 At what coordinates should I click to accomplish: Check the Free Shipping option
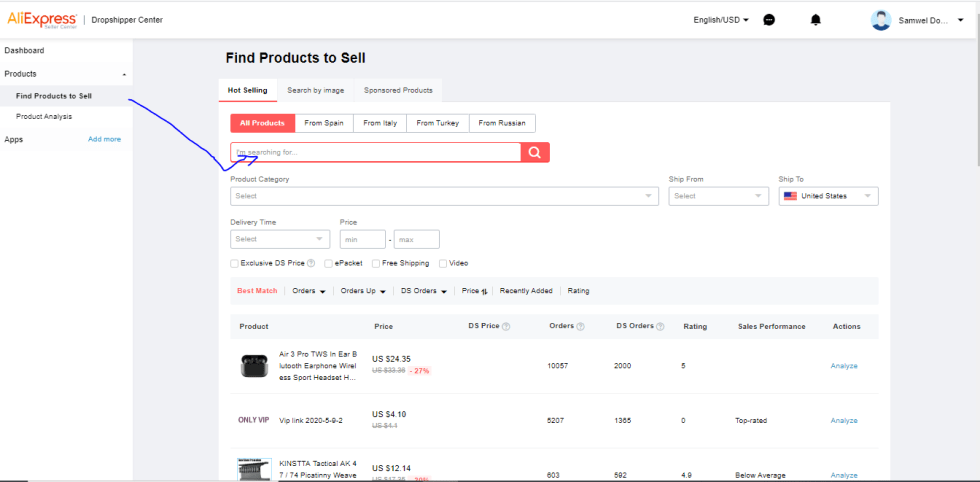pos(376,264)
